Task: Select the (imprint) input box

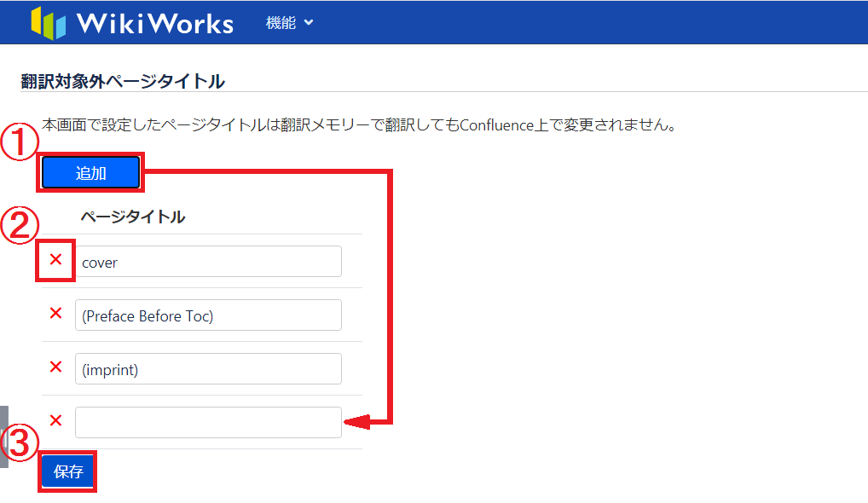Action: (x=208, y=369)
